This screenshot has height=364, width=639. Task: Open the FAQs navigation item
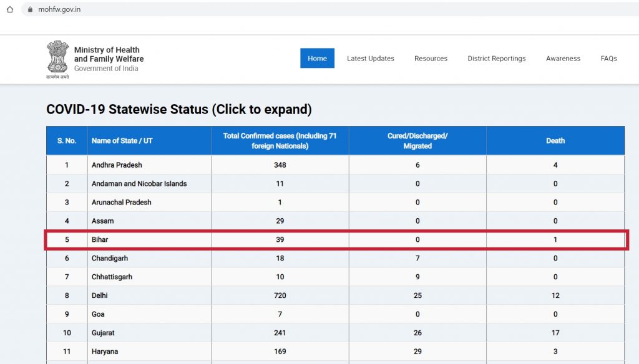tap(608, 58)
